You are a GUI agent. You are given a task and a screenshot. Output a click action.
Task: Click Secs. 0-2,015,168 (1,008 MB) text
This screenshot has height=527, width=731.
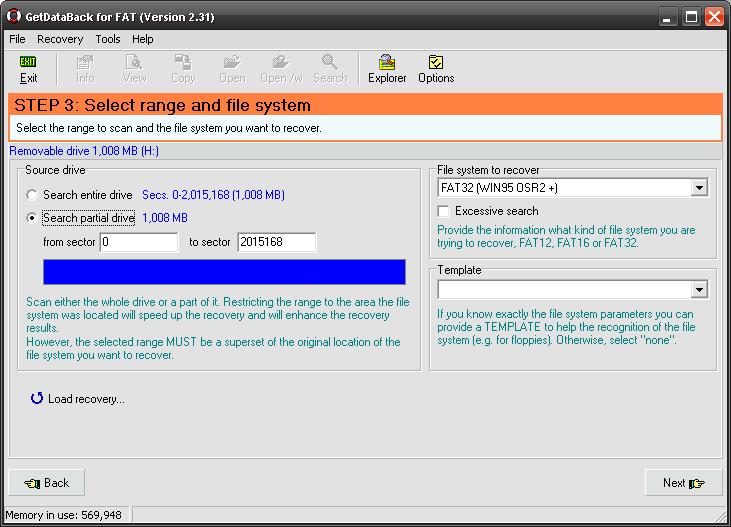(x=214, y=195)
